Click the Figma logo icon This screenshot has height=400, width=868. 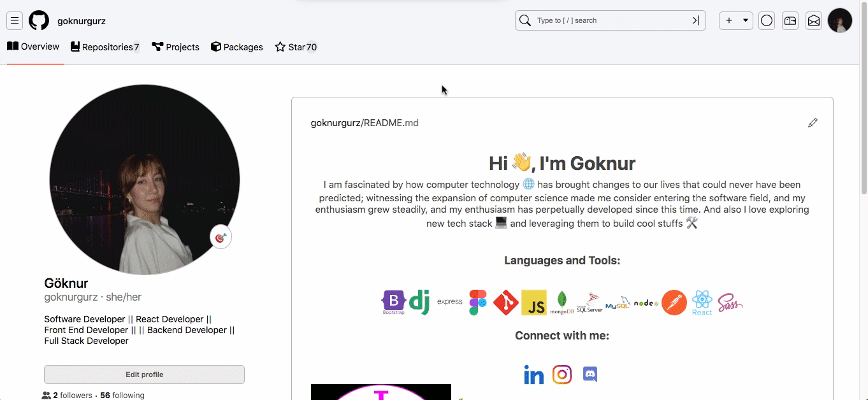tap(478, 303)
